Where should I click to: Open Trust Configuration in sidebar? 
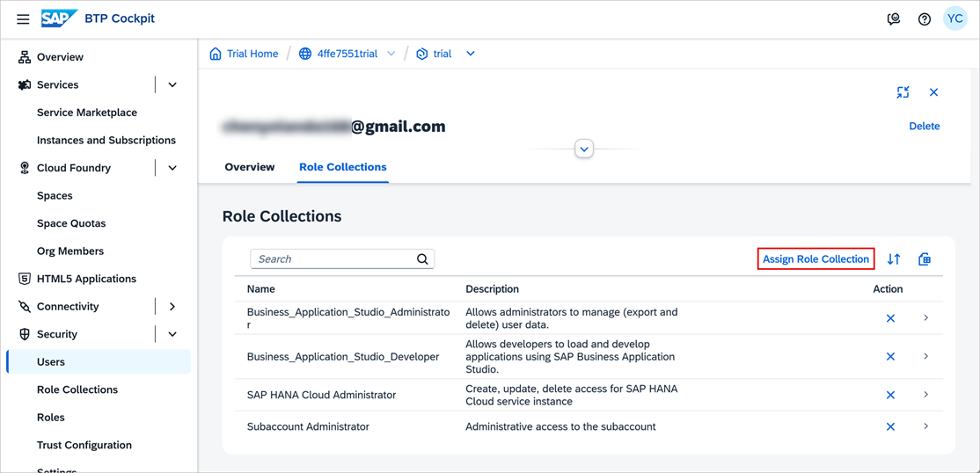[x=84, y=445]
